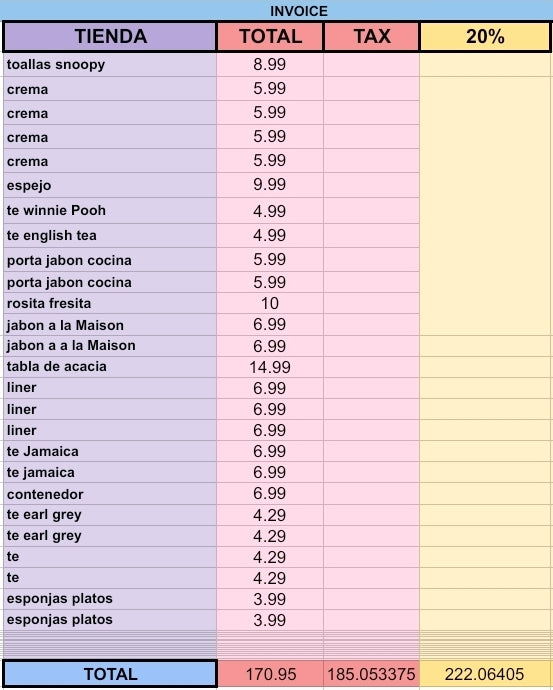Image resolution: width=553 pixels, height=690 pixels.
Task: Click the blue TOTAL footer cell
Action: tap(110, 674)
